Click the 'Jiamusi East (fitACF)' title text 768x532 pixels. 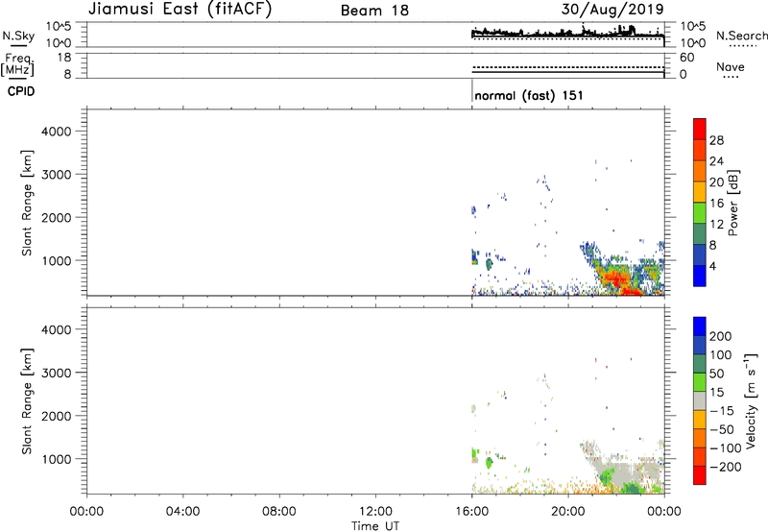coord(180,9)
